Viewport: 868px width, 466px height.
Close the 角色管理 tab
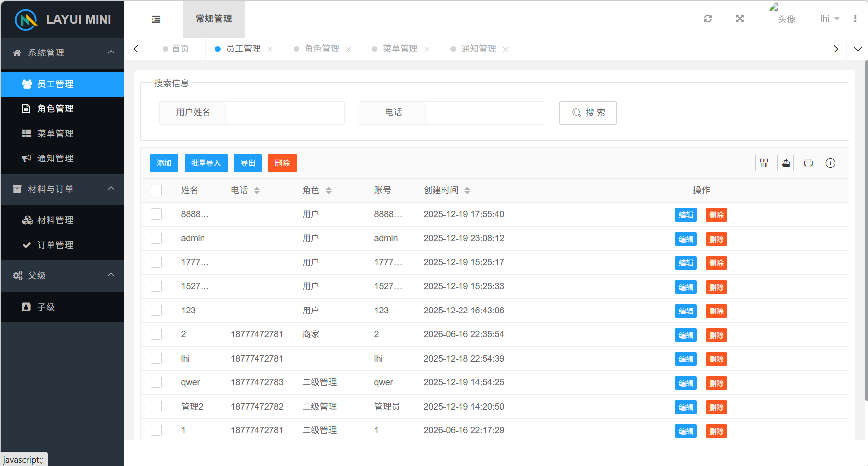click(x=349, y=49)
